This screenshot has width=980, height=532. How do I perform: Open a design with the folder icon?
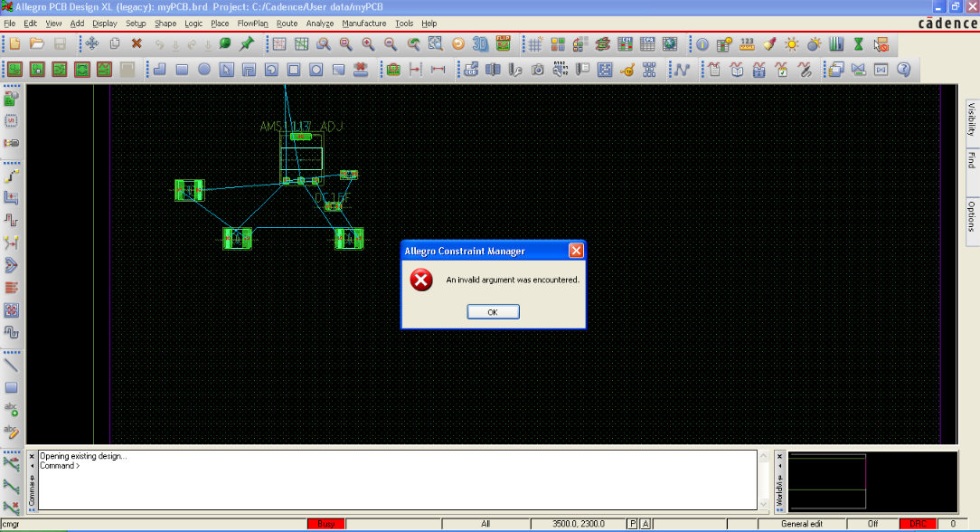(37, 43)
